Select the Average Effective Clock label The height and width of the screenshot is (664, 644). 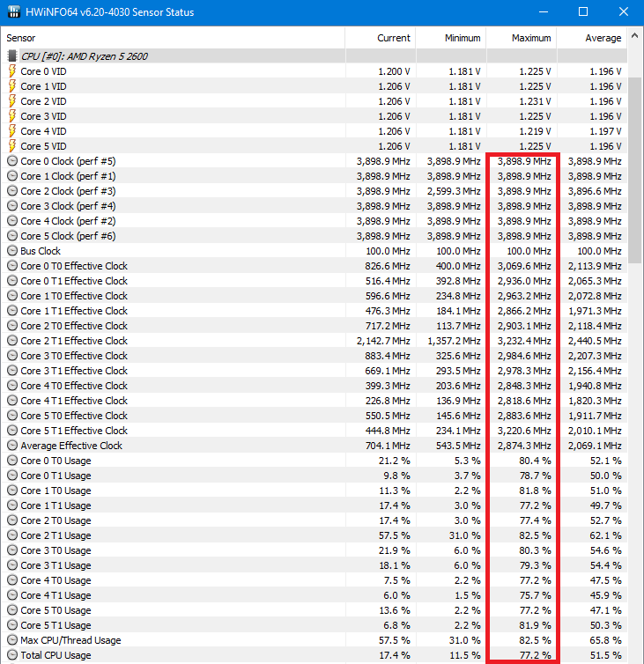tap(71, 446)
